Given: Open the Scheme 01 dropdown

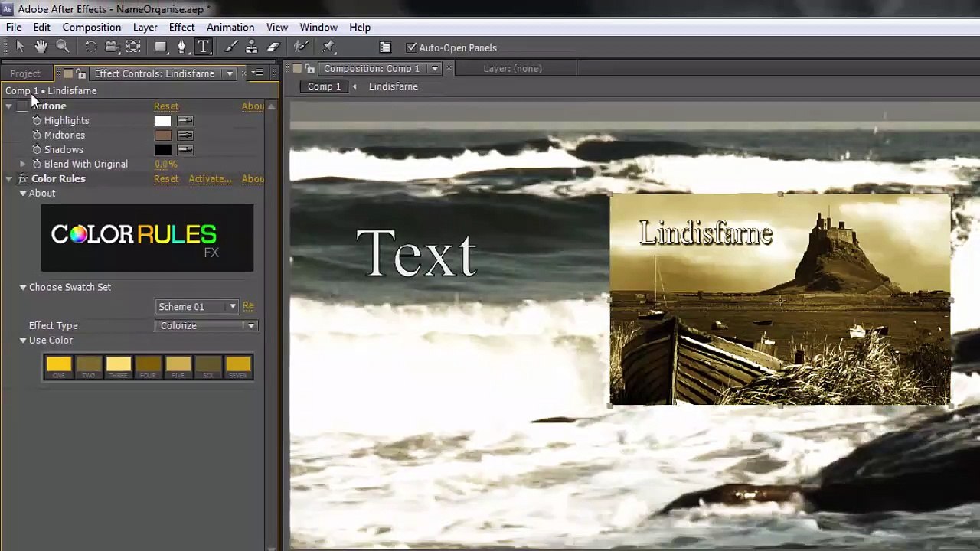Looking at the screenshot, I should coord(197,307).
